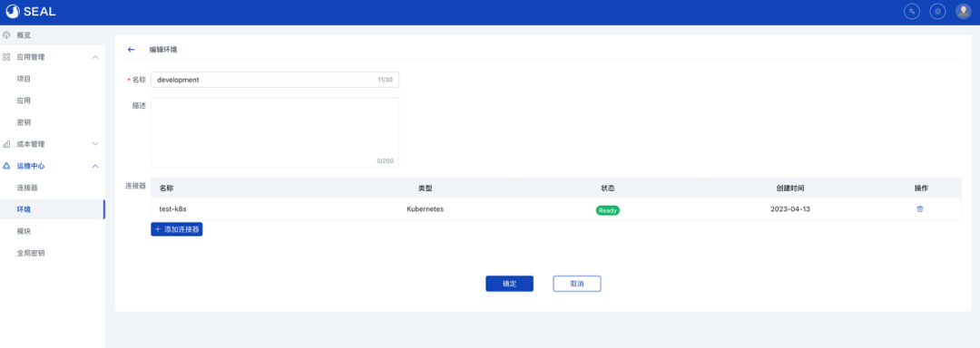Focus the 名称 input with development

coord(275,80)
